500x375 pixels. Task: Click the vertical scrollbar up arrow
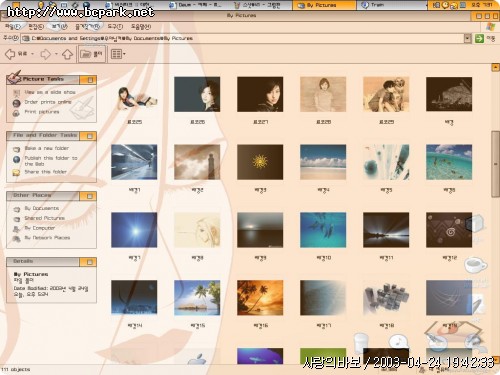pyautogui.click(x=495, y=68)
